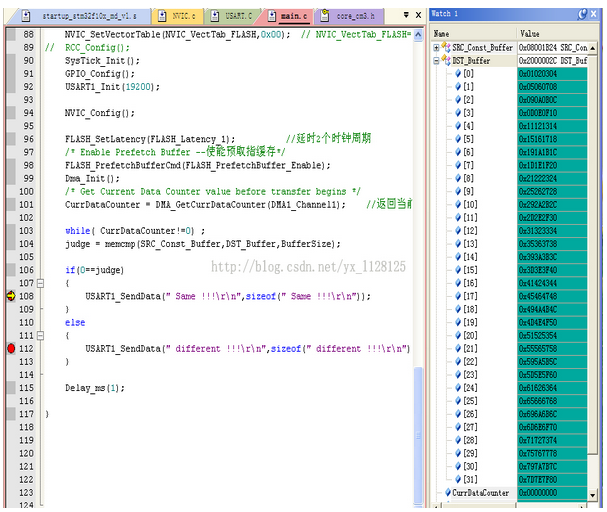Expand the SRC_Const_Buffer watch entry
The height and width of the screenshot is (512, 607).
[436, 48]
